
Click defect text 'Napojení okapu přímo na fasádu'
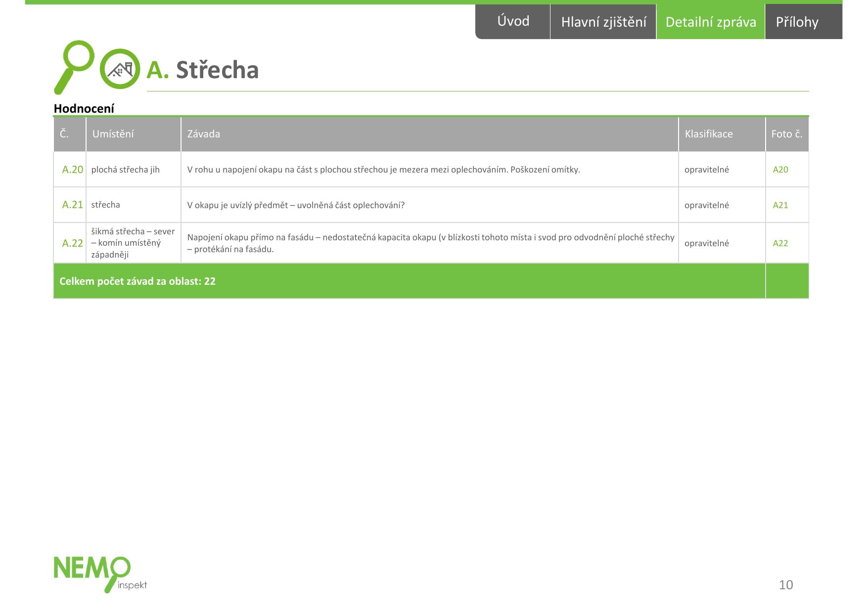[x=430, y=243]
